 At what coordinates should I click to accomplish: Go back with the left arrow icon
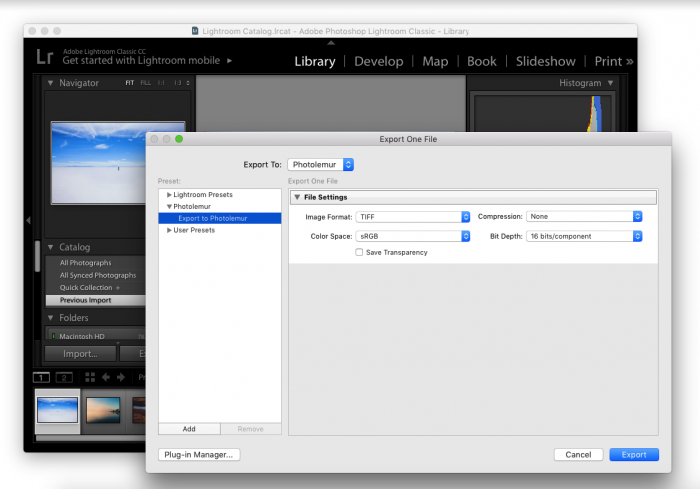pyautogui.click(x=106, y=377)
